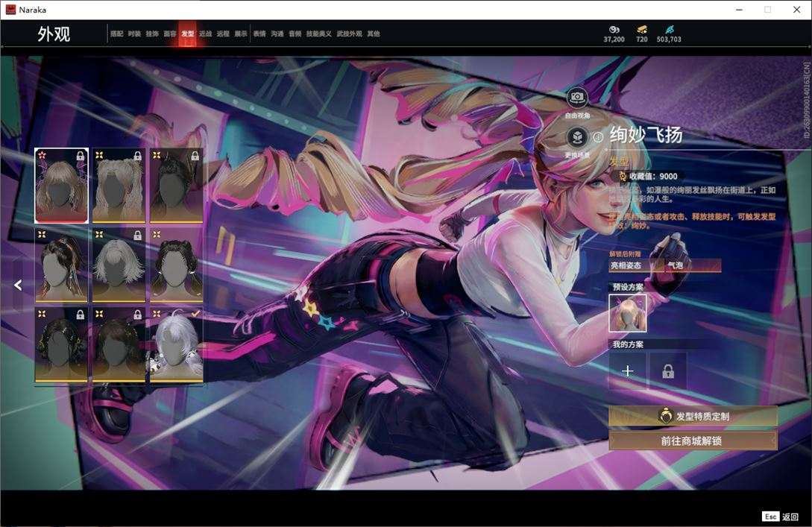Switch to the 表情 tab
The width and height of the screenshot is (812, 527).
click(259, 34)
